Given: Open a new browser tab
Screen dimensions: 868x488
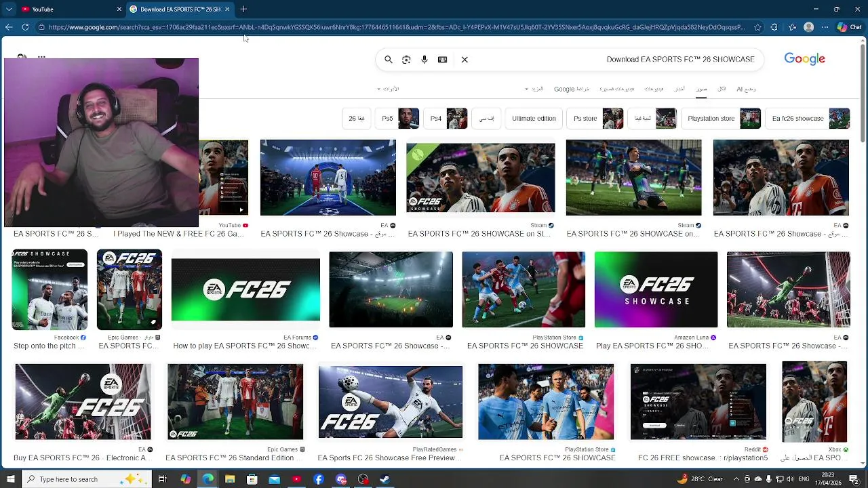Looking at the screenshot, I should [x=243, y=9].
